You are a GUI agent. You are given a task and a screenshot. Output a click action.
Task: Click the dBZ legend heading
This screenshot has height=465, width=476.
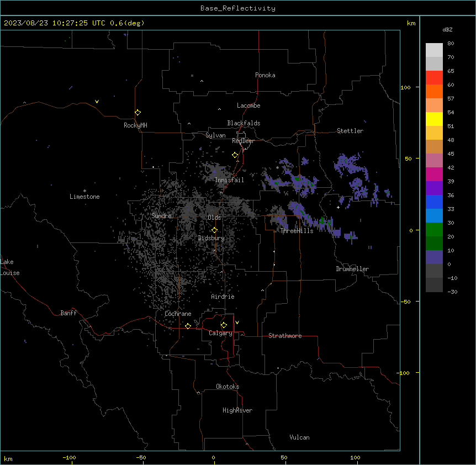click(x=447, y=30)
